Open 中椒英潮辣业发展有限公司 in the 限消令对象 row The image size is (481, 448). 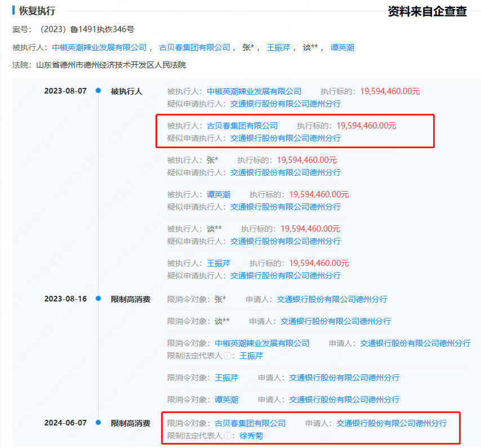[x=262, y=343]
